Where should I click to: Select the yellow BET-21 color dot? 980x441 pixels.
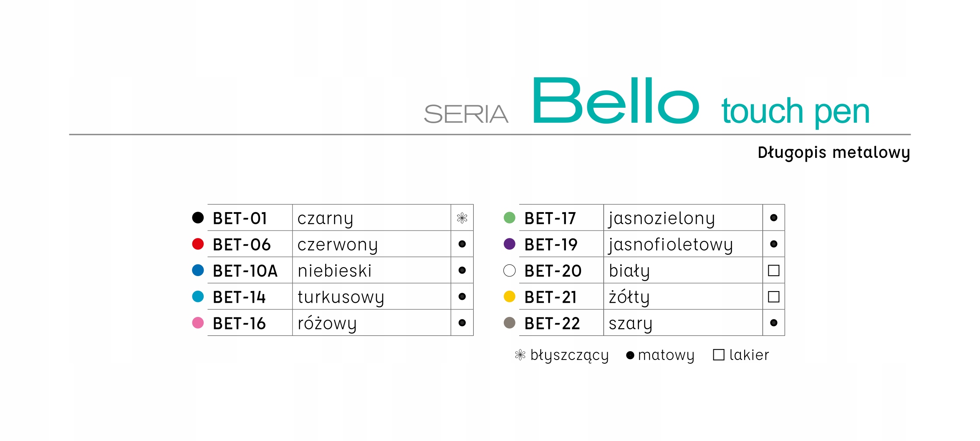[510, 297]
